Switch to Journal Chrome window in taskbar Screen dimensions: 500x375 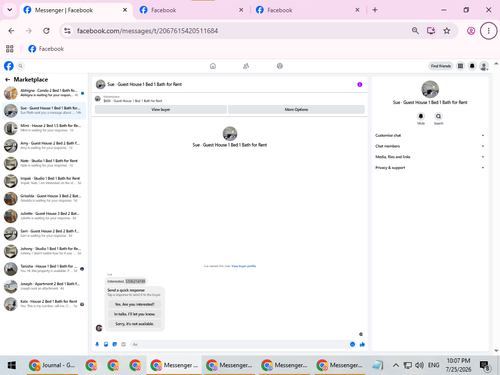[52, 365]
